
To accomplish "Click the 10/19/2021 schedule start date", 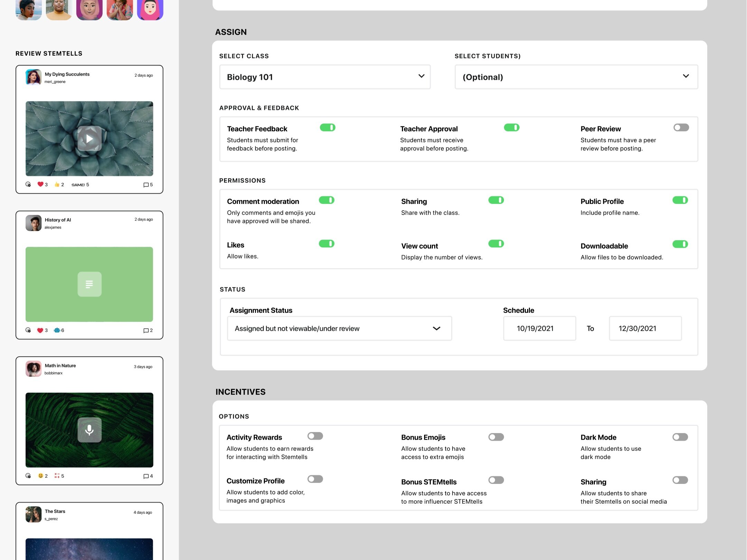I will click(540, 328).
